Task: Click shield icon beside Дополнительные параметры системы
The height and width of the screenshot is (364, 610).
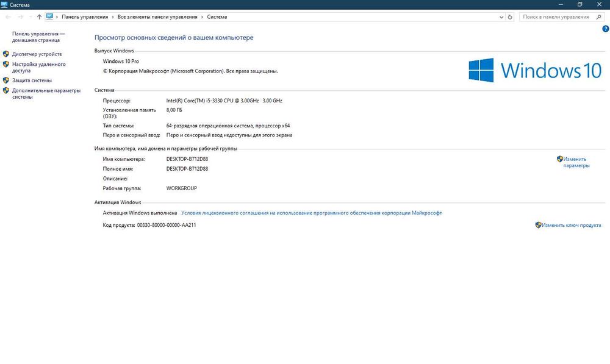Action: [6, 90]
